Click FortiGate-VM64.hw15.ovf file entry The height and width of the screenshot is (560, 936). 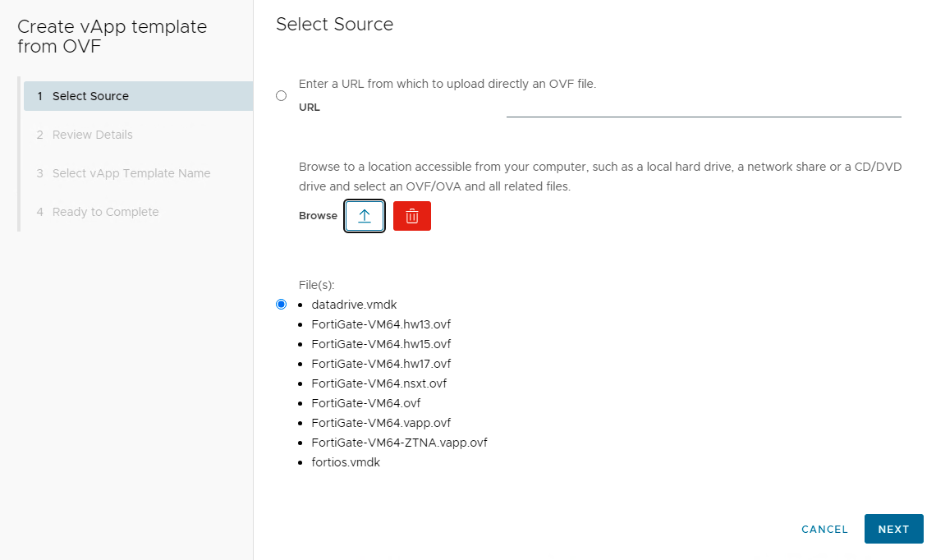pos(381,344)
